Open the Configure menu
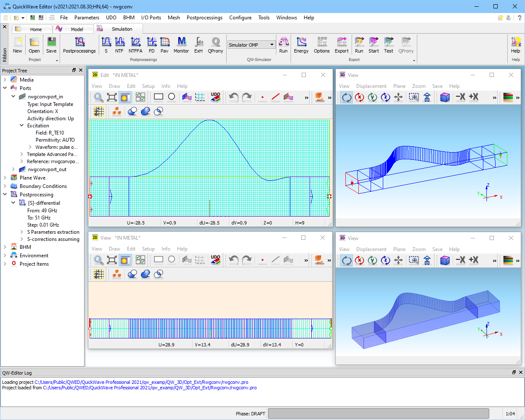This screenshot has width=525, height=420. (240, 18)
